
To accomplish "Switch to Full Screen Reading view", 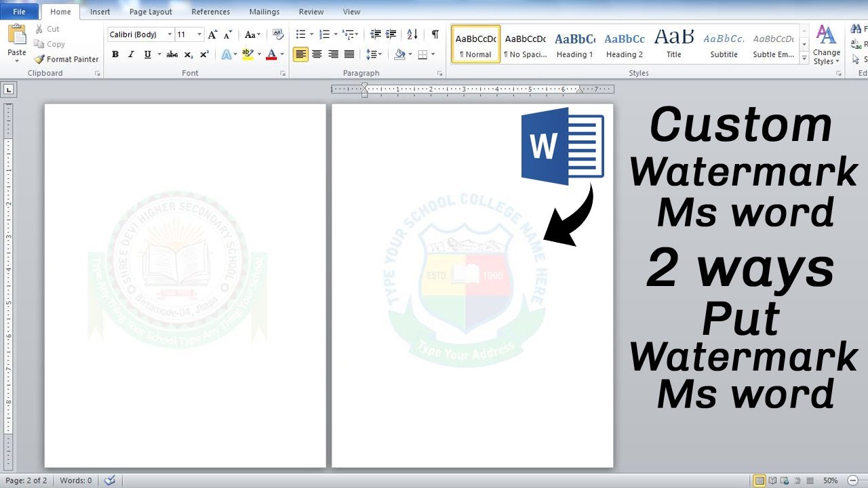I will coord(772,481).
